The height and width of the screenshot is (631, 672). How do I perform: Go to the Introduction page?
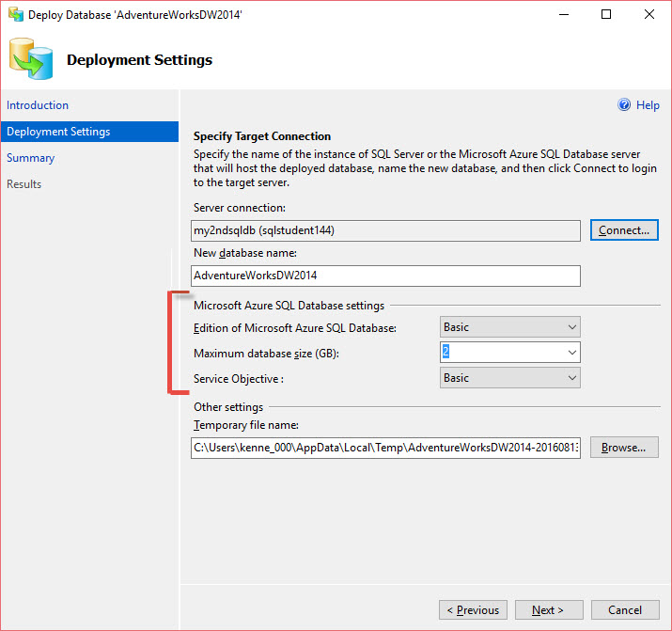pos(38,105)
